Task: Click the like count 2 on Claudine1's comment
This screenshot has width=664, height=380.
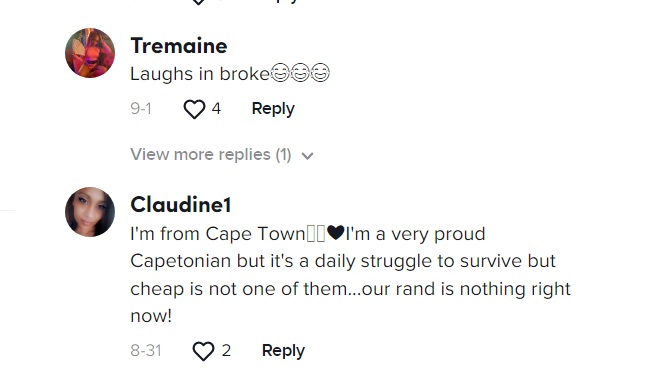Action: click(226, 350)
